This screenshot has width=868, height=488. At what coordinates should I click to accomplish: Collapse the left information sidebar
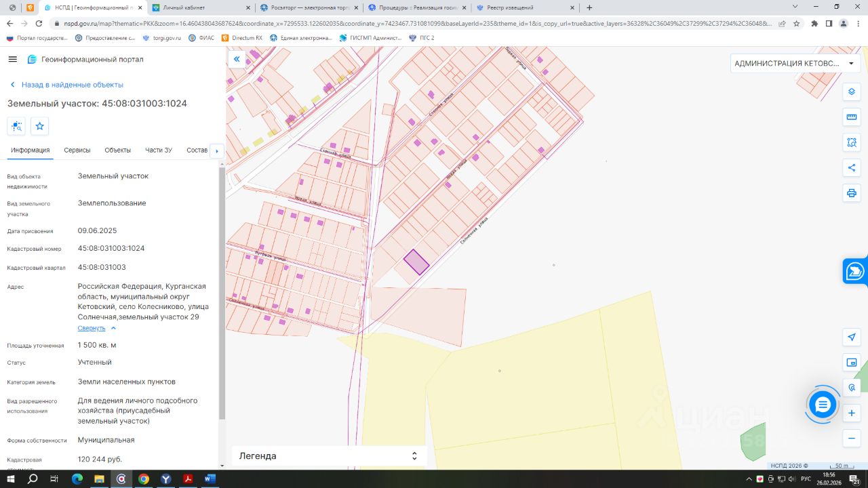tap(237, 60)
